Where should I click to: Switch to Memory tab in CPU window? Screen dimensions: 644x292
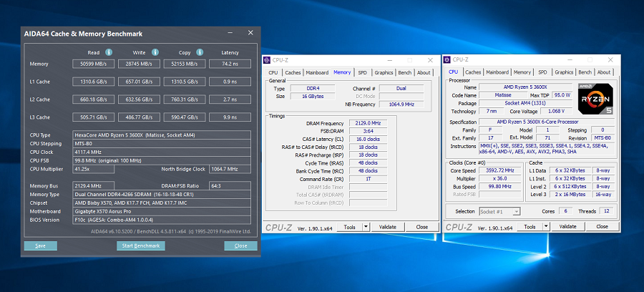[522, 73]
